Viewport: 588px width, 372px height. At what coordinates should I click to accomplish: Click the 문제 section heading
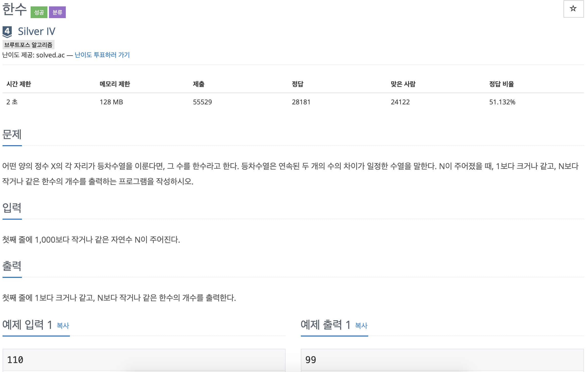[x=12, y=134]
